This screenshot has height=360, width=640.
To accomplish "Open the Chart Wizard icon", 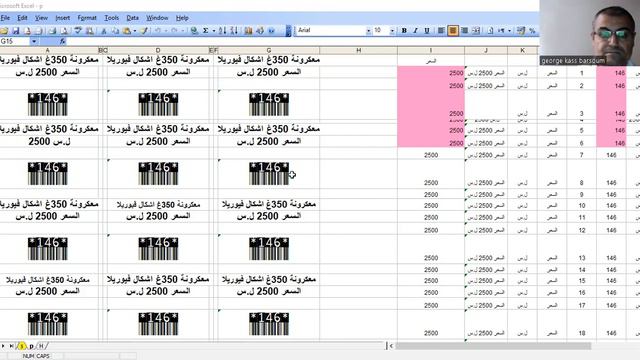I will pyautogui.click(x=248, y=31).
